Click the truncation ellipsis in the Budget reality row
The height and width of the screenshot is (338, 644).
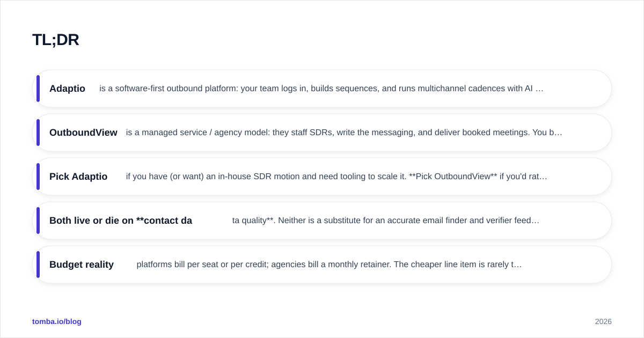tap(517, 265)
